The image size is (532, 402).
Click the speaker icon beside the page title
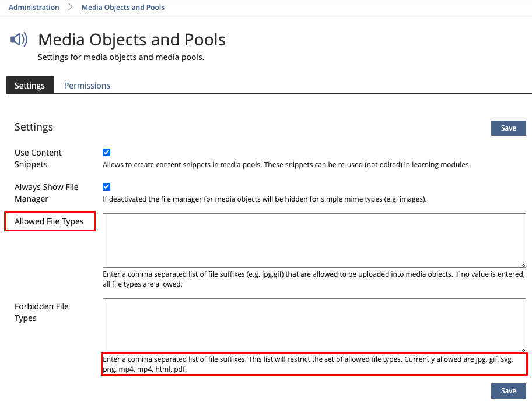pyautogui.click(x=19, y=40)
